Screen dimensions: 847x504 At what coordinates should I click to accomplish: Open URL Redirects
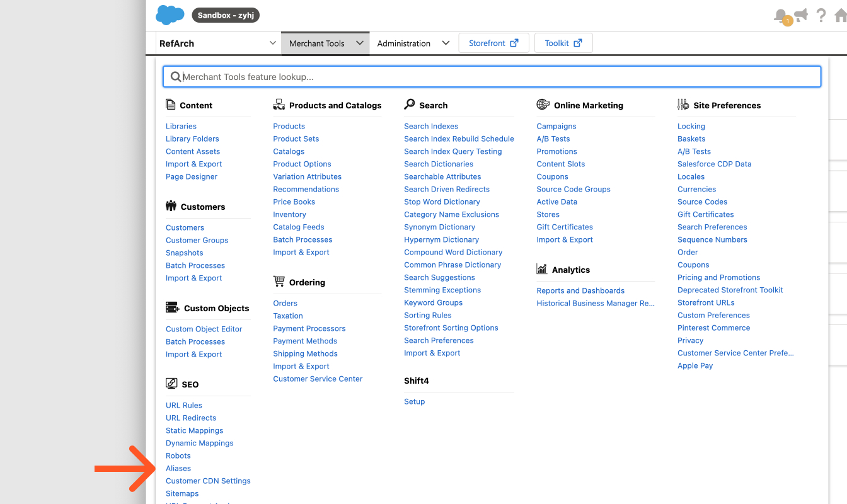click(191, 418)
